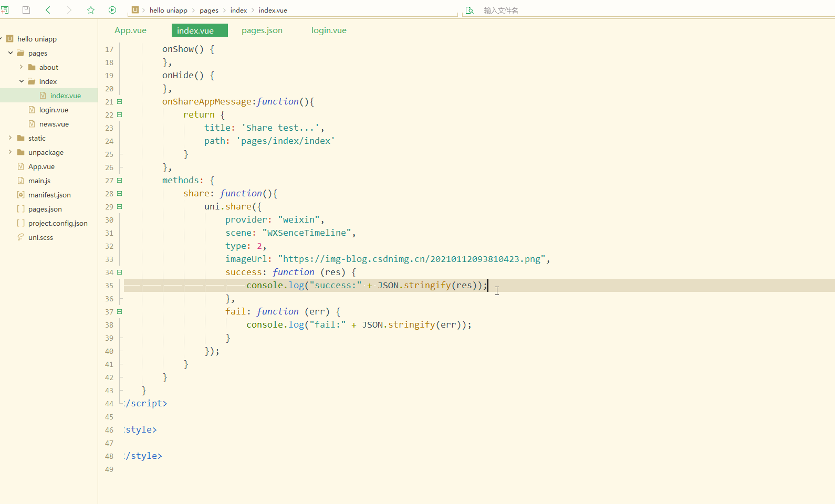Fold the uni.share call at line 29

(120, 207)
